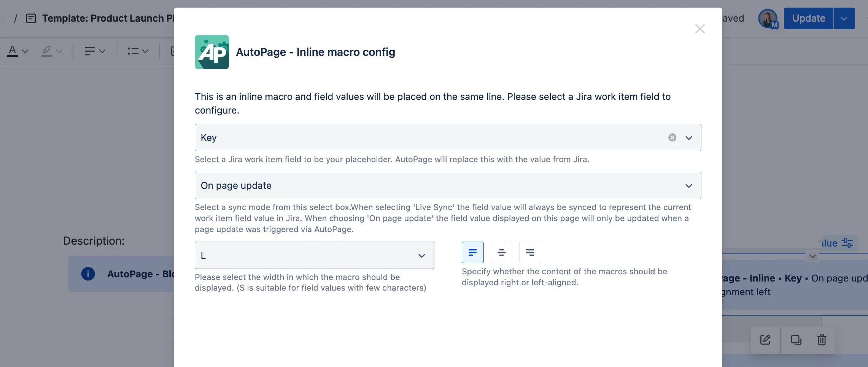
Task: Expand the small chevron above the inline macro
Action: tap(812, 256)
